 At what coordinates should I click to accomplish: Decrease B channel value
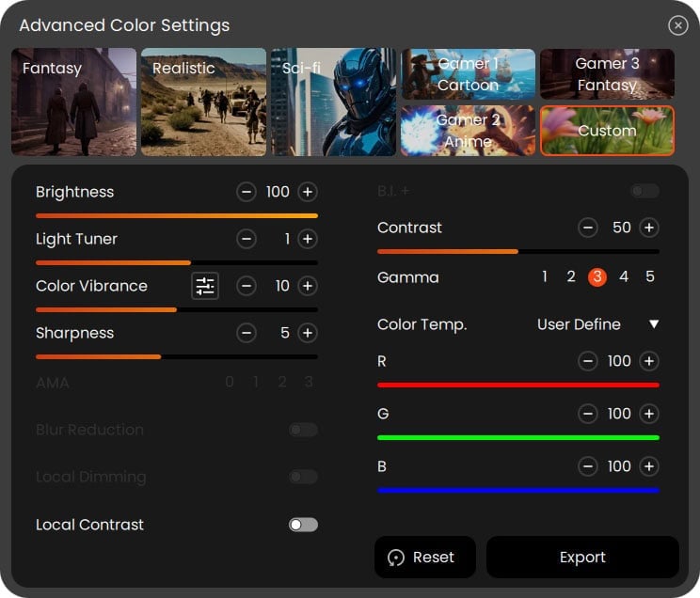click(x=587, y=466)
